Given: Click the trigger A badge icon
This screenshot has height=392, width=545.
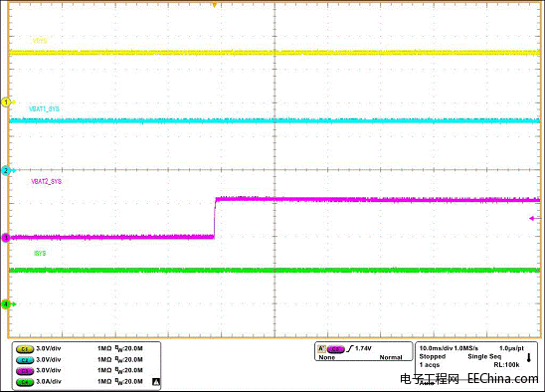Looking at the screenshot, I should click(x=322, y=348).
